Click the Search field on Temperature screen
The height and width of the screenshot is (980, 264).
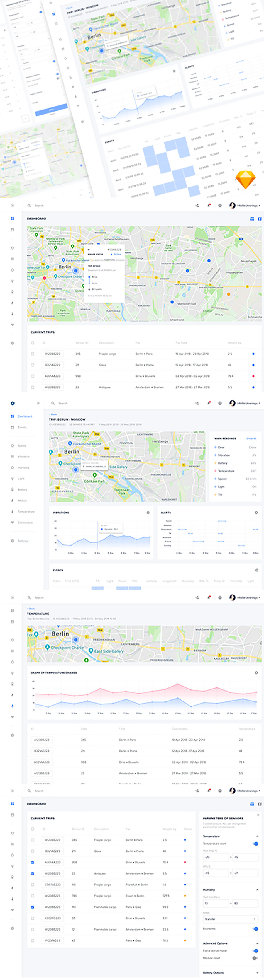click(39, 597)
